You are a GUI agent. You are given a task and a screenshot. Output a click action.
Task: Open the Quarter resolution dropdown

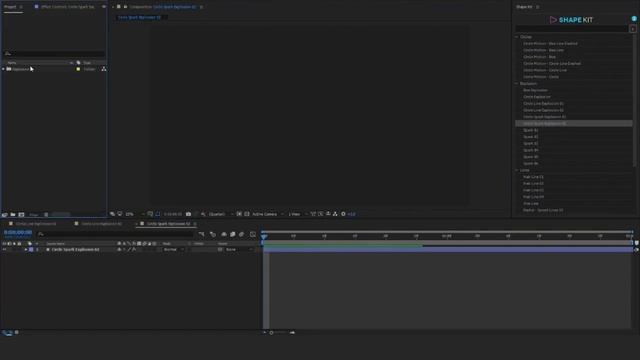pyautogui.click(x=220, y=214)
